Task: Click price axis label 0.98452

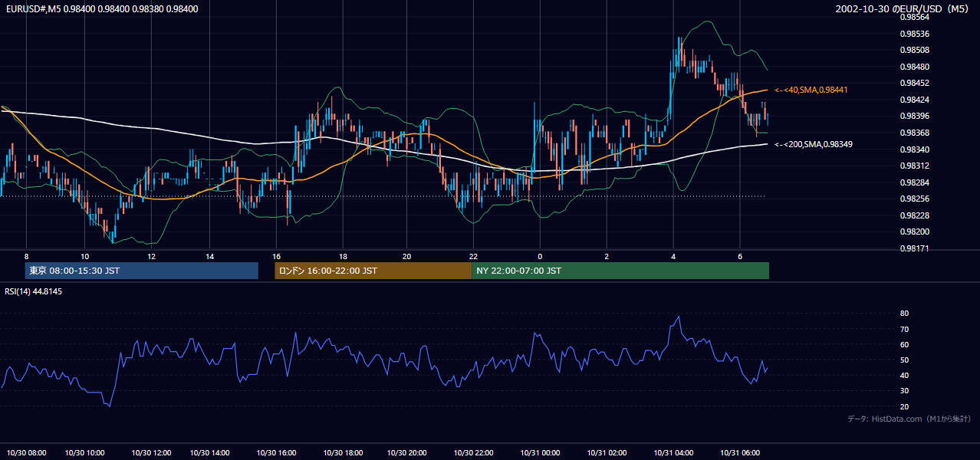Action: click(914, 83)
